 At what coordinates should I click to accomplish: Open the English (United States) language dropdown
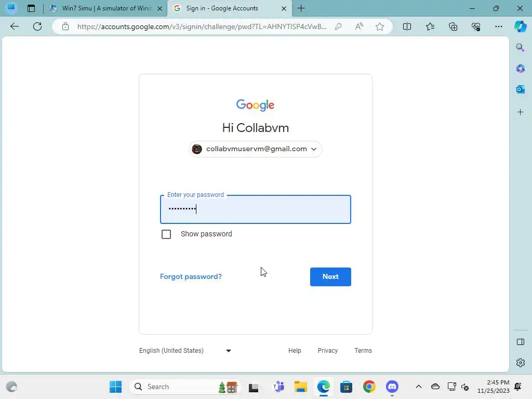pyautogui.click(x=185, y=351)
